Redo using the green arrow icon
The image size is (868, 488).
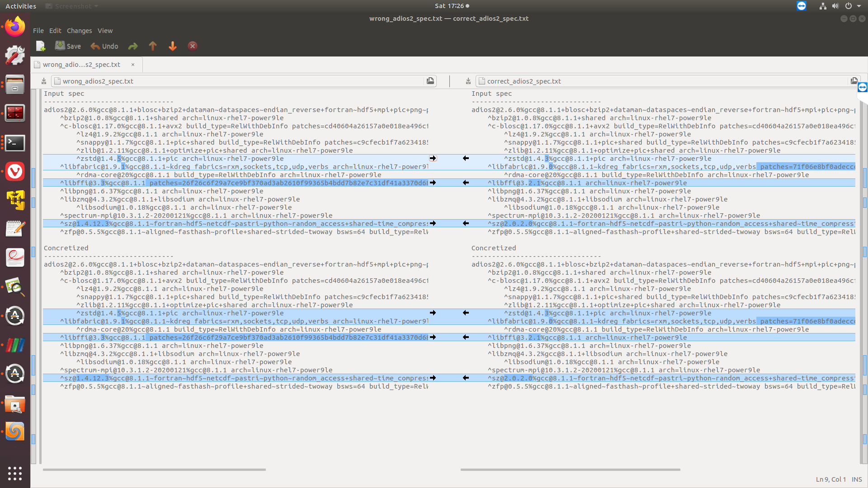132,46
